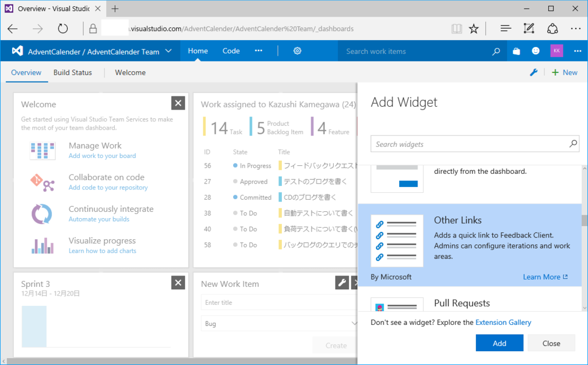
Task: Click the Manage Work board icon
Action: click(42, 150)
